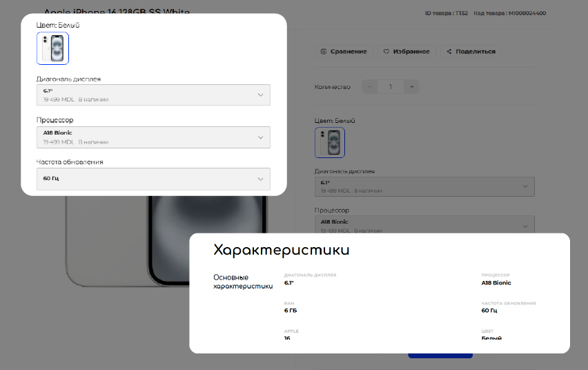This screenshot has height=370, width=588.
Task: Click the 6.1" value in Характеристики
Action: click(288, 283)
